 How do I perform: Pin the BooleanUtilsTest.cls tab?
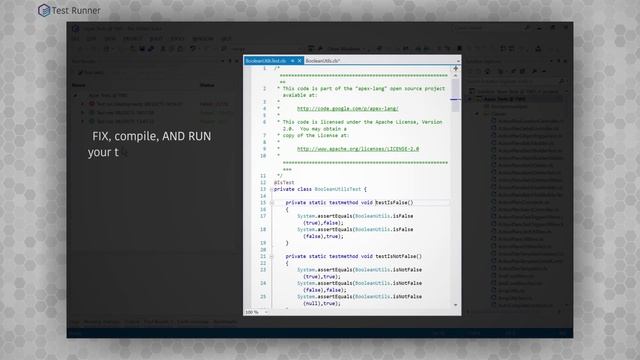[292, 61]
